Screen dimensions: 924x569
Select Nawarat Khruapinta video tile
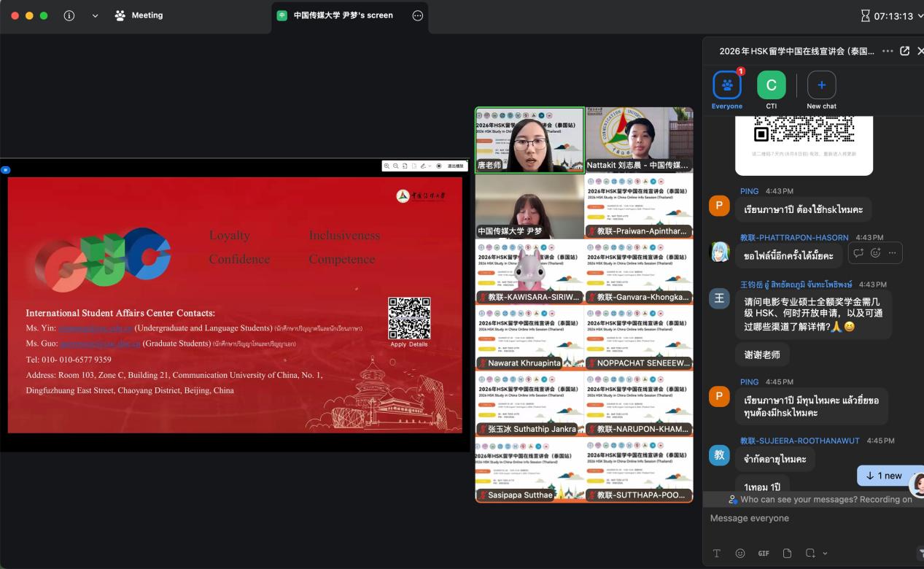[529, 338]
